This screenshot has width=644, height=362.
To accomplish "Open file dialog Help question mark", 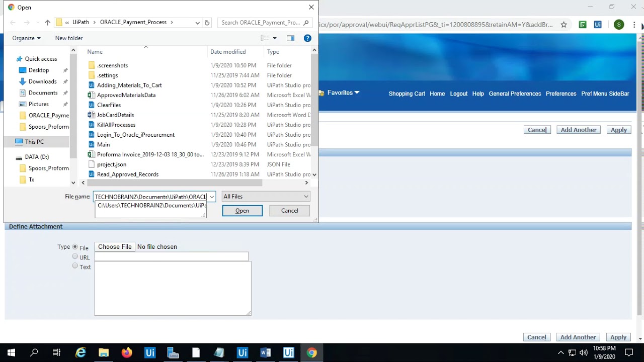I will click(307, 38).
